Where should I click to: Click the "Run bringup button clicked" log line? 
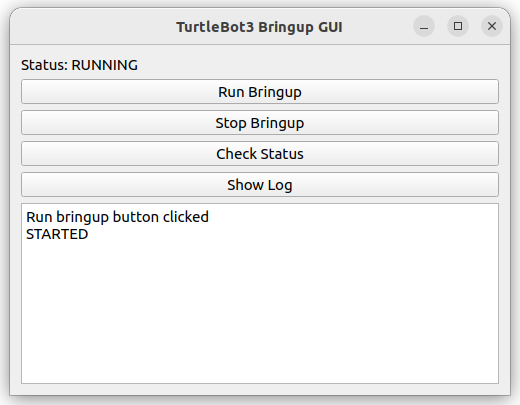click(117, 217)
